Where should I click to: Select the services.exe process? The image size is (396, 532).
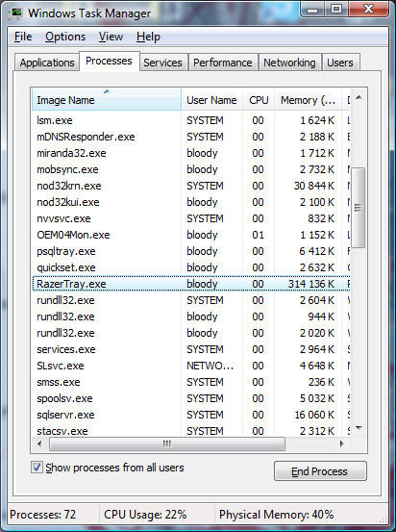pyautogui.click(x=191, y=349)
